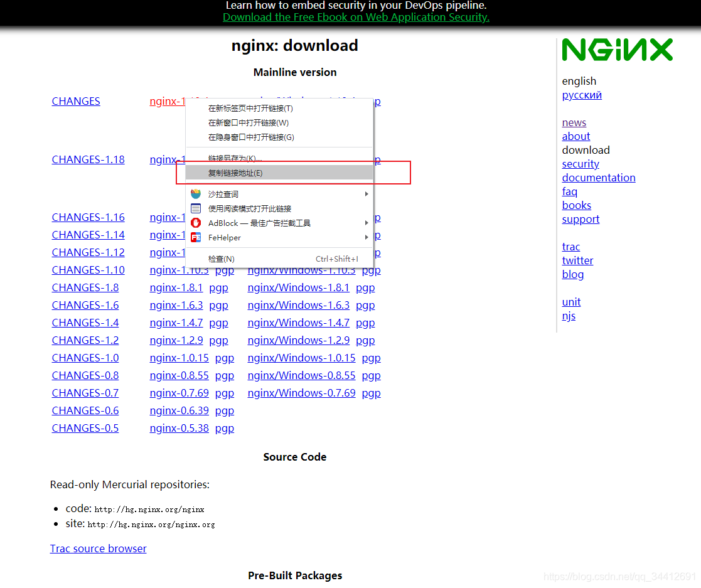Download nginx/Windows-1.0.15 link

pos(302,358)
